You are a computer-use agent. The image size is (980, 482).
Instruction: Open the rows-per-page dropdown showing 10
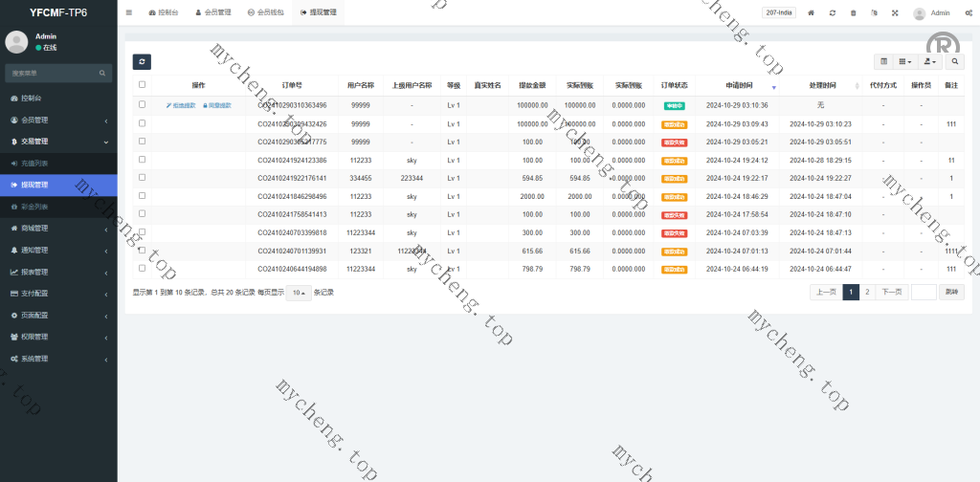click(x=298, y=293)
